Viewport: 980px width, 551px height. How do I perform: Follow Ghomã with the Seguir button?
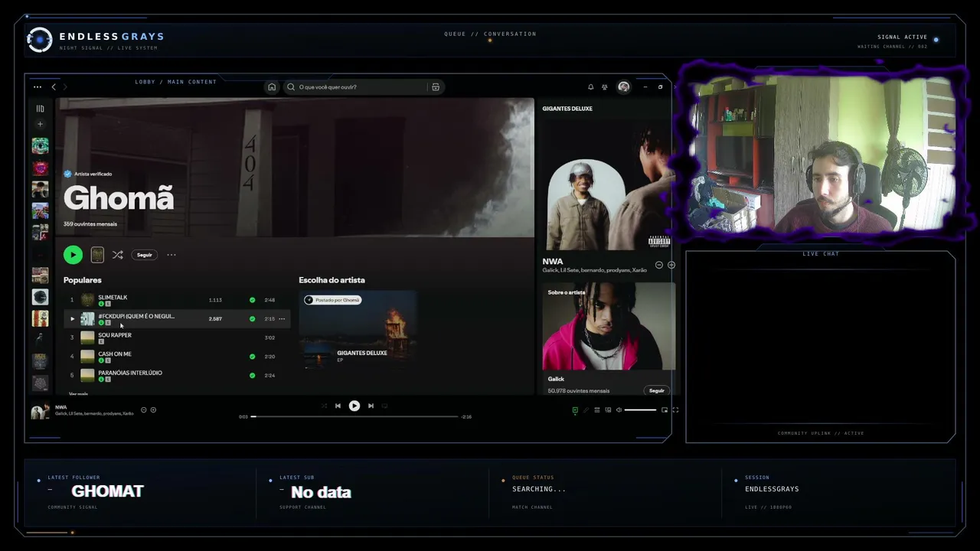pyautogui.click(x=145, y=255)
